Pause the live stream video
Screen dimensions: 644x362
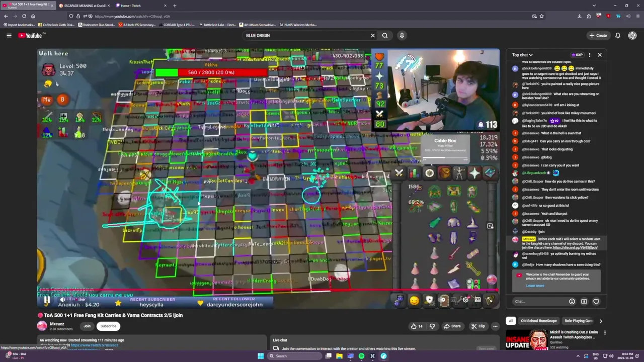point(46,300)
